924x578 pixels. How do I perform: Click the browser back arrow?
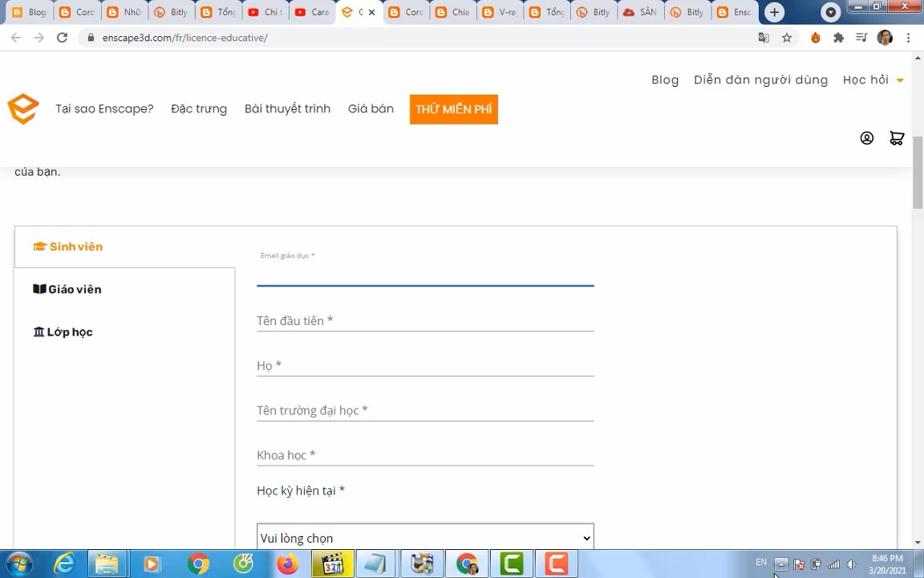pyautogui.click(x=16, y=38)
